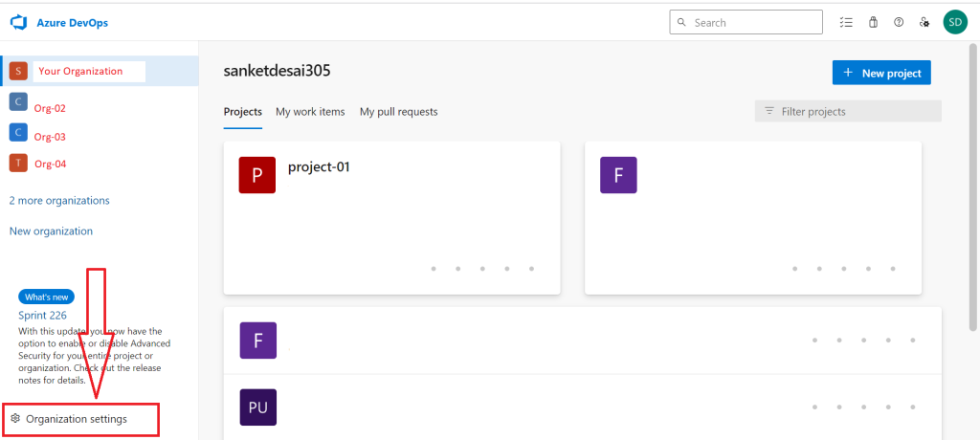
Task: Click the gear icon beside Organization settings
Action: click(15, 419)
